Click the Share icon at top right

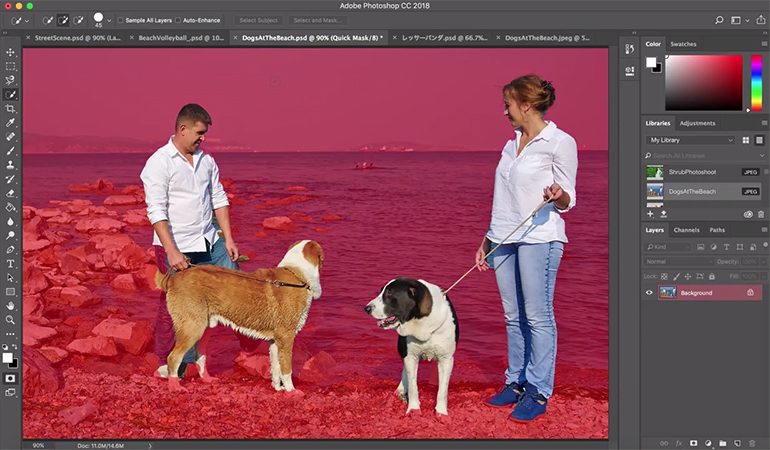point(760,19)
